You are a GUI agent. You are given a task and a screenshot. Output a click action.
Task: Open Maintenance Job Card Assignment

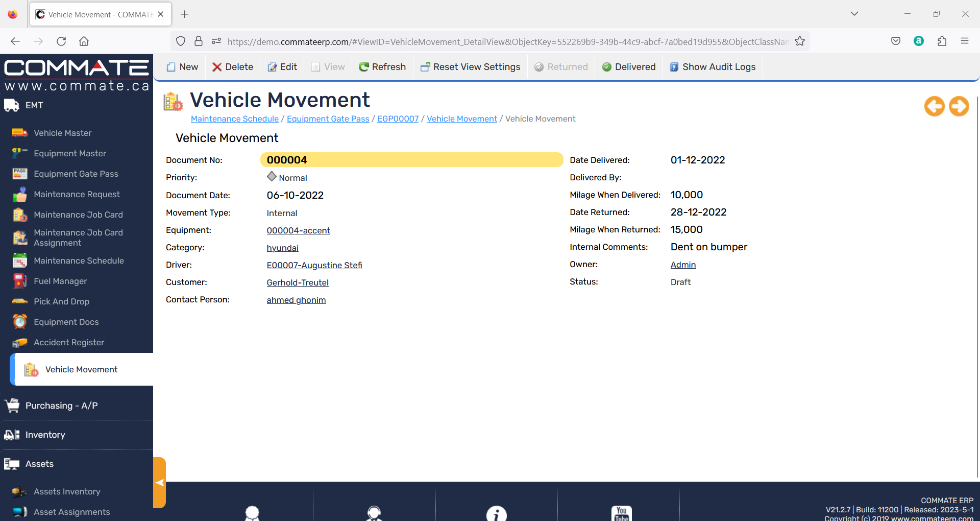pos(78,238)
